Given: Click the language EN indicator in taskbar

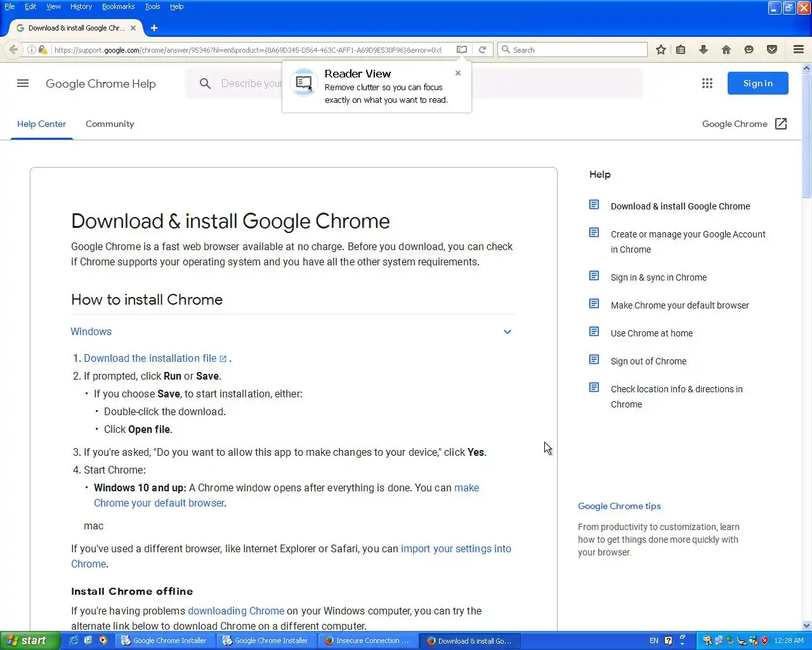Looking at the screenshot, I should coord(654,640).
